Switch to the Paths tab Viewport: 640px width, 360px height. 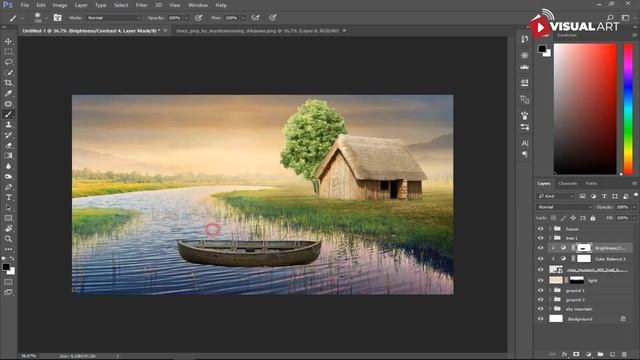(x=591, y=184)
